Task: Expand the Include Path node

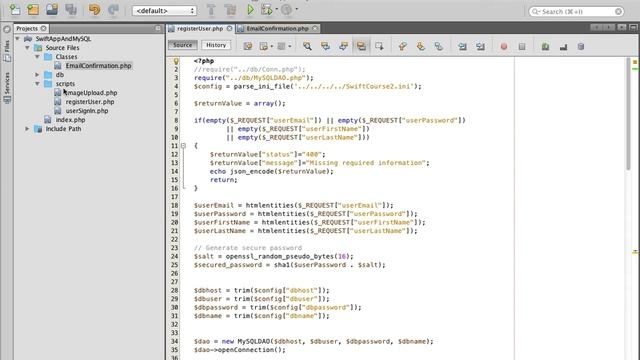Action: (x=27, y=129)
